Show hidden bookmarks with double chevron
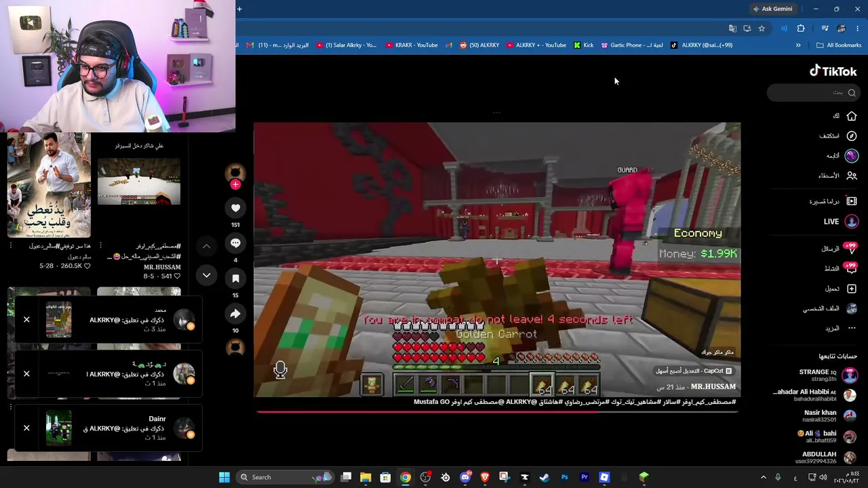The width and height of the screenshot is (868, 488). 798,45
